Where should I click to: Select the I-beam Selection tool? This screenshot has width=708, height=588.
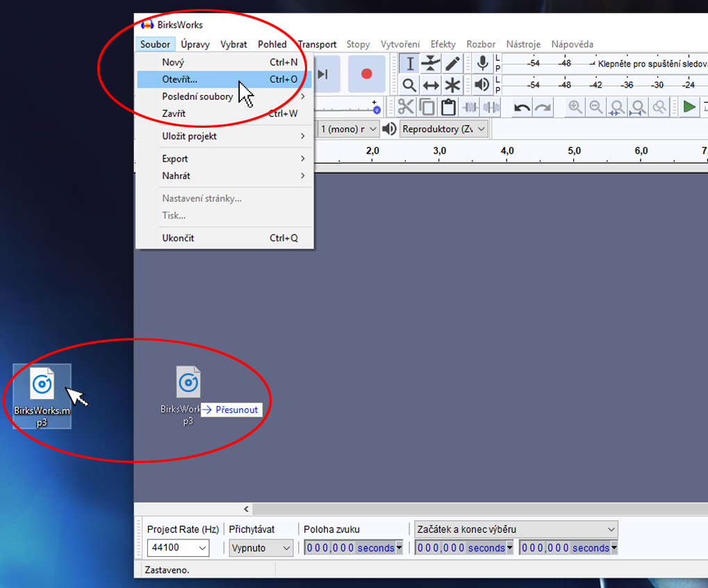409,64
